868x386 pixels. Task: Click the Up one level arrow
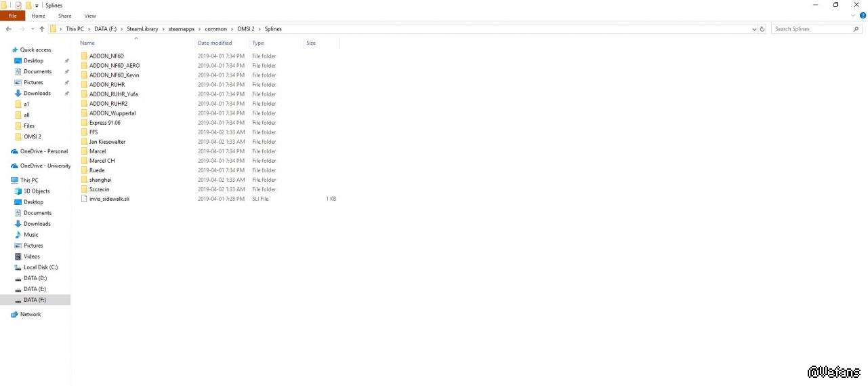pyautogui.click(x=42, y=29)
